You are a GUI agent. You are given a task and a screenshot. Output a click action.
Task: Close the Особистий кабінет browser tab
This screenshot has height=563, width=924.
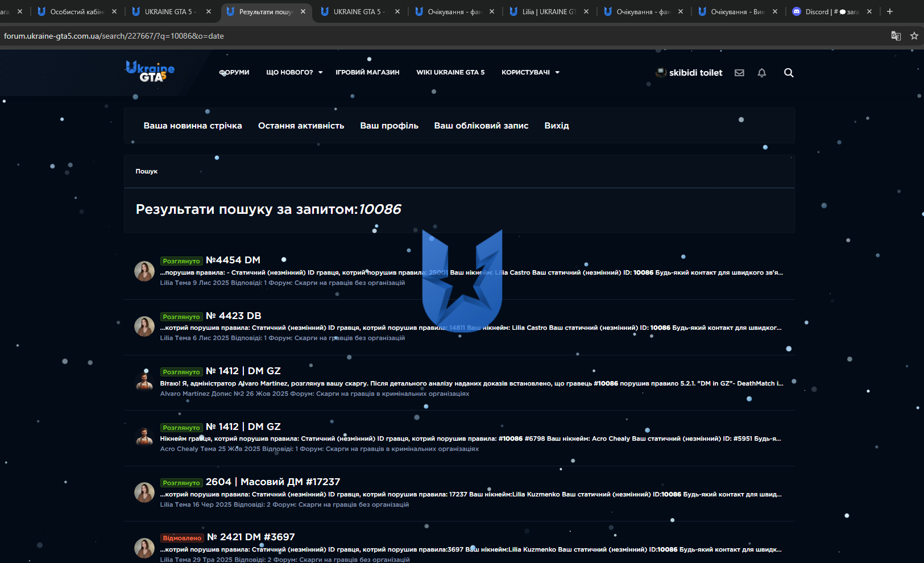[x=114, y=11]
